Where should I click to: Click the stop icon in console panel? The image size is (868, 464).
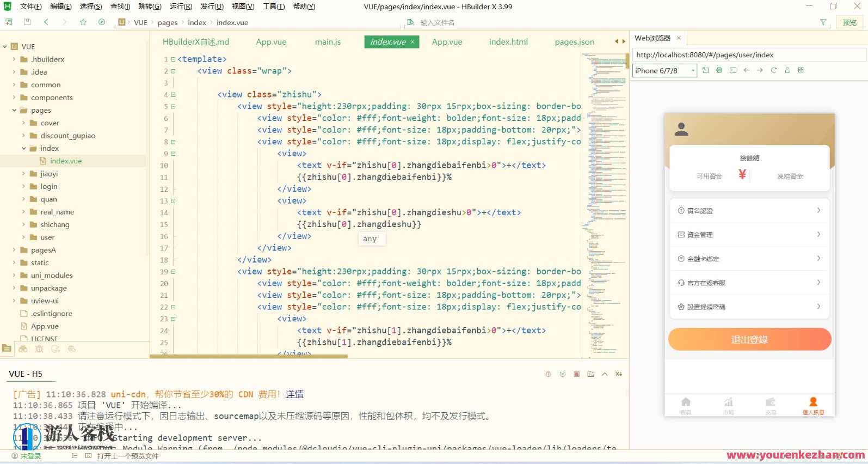point(576,374)
